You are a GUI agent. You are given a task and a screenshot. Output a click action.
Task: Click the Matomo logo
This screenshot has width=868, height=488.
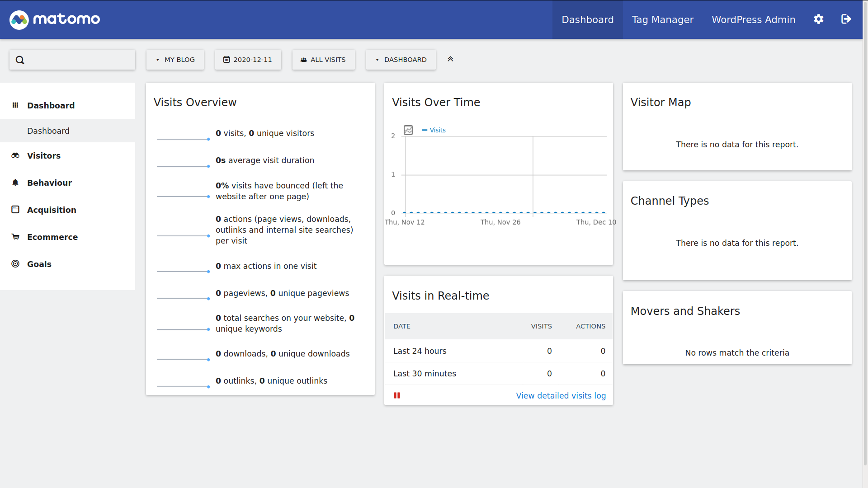click(x=55, y=19)
